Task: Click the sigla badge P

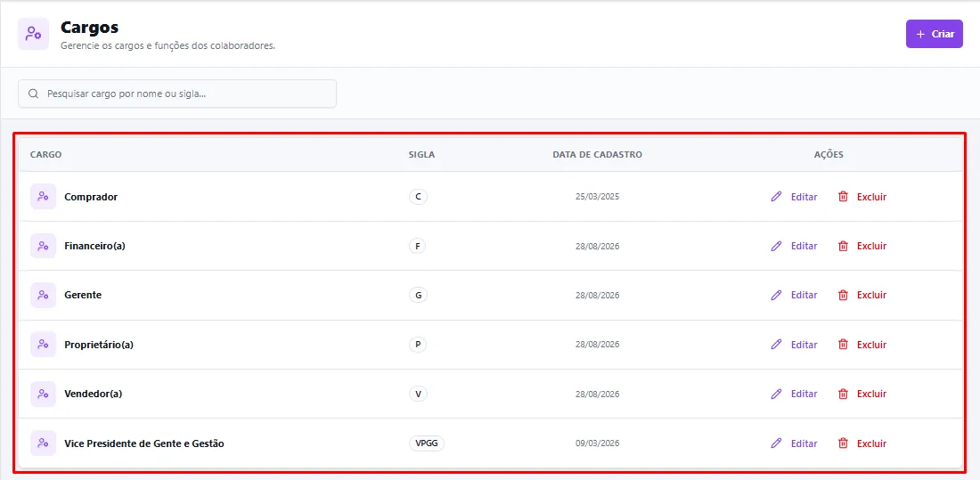Action: [x=418, y=345]
